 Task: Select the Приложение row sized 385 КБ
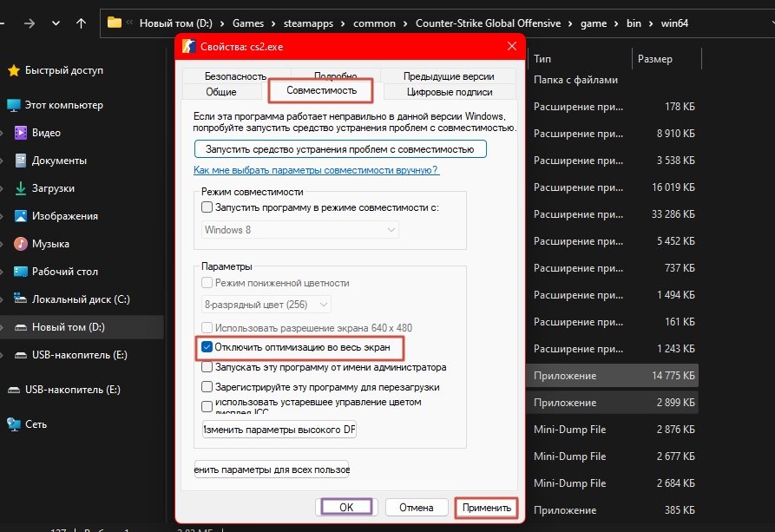tap(613, 509)
